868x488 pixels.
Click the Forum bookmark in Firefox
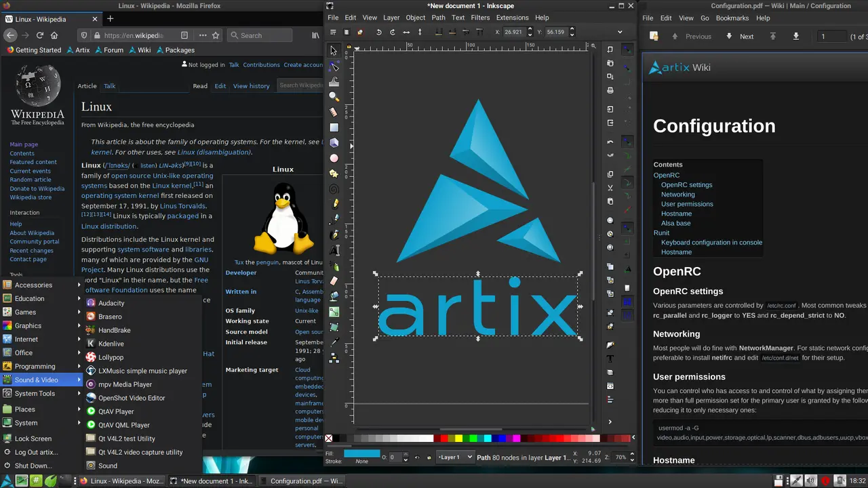point(108,50)
